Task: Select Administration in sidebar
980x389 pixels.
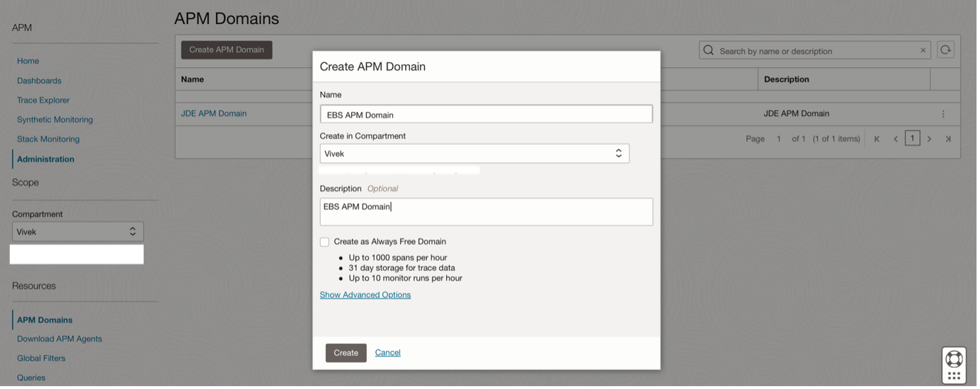Action: point(46,160)
